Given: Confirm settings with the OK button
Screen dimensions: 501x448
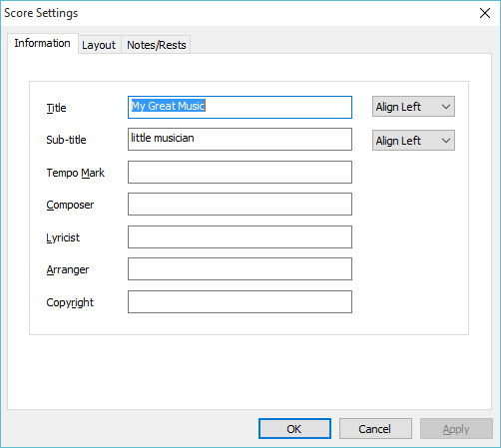Looking at the screenshot, I should point(294,429).
